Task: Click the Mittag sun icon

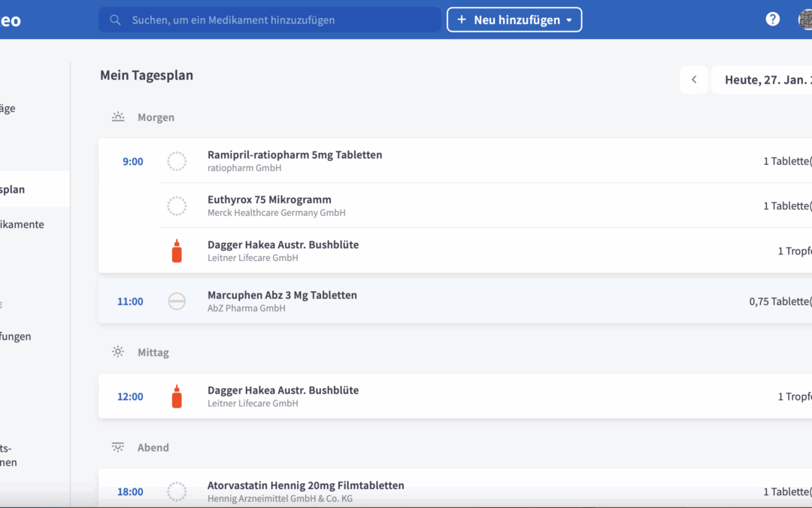Action: click(118, 352)
